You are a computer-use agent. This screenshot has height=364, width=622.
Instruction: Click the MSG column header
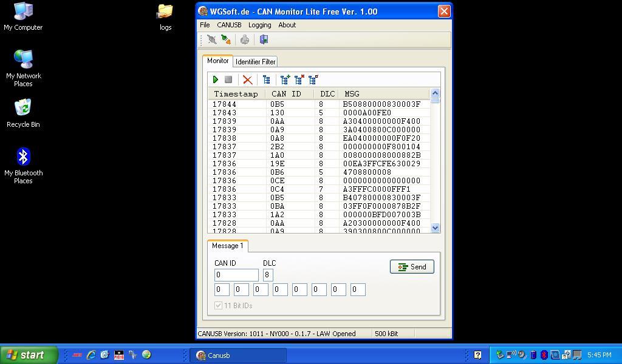[384, 94]
